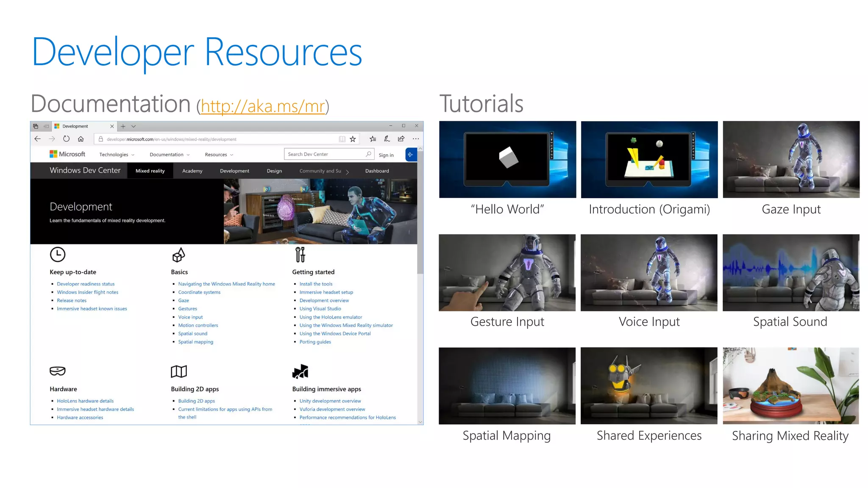
Task: Click the blue feedback button beside Sign in
Action: point(410,155)
